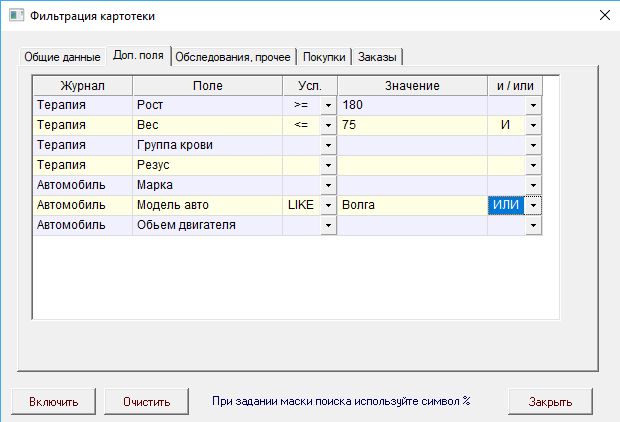
Task: Click the LIKE condition cell
Action: [301, 205]
